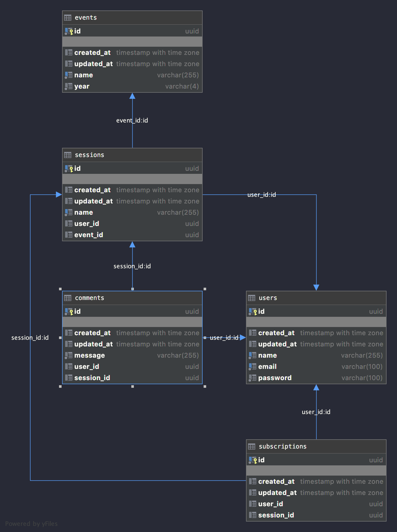
Task: Click the subscriptions table header icon
Action: (x=252, y=446)
